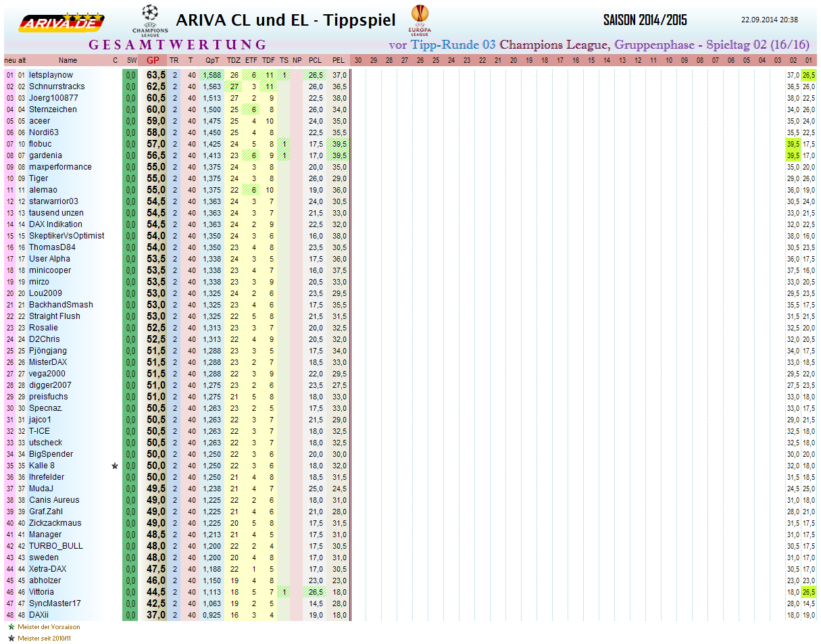Click the Tipp-Runde 03 Champions League subtitle
Viewport: 821px width, 644px height.
coord(599,45)
